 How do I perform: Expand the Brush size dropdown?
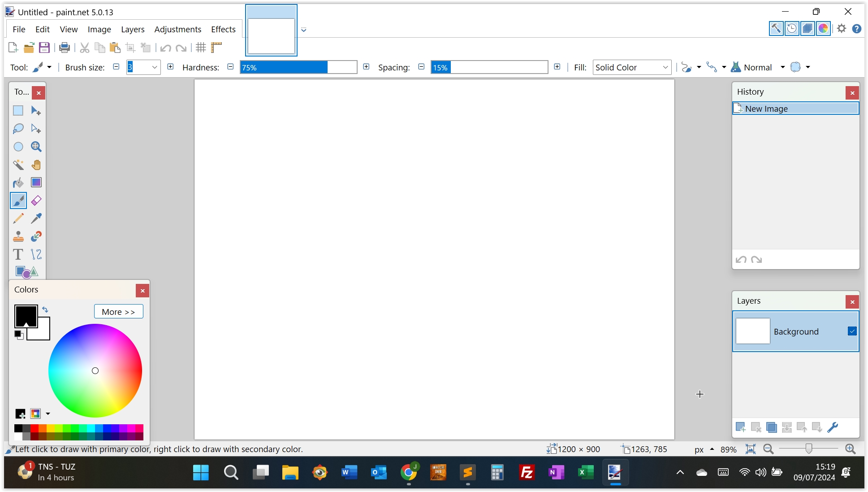[155, 67]
